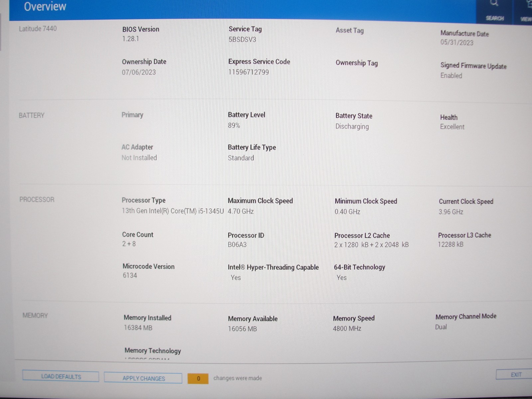532x399 pixels.
Task: Click the Asset Tag label
Action: (x=349, y=31)
